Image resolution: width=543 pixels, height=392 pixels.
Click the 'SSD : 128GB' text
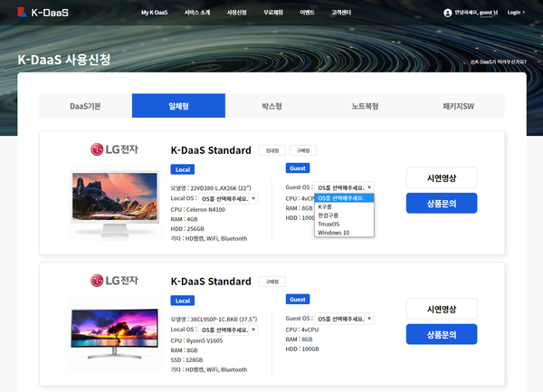pos(186,360)
